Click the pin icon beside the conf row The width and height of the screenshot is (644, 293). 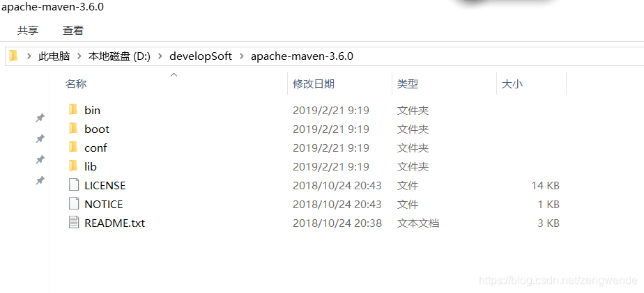pos(40,159)
